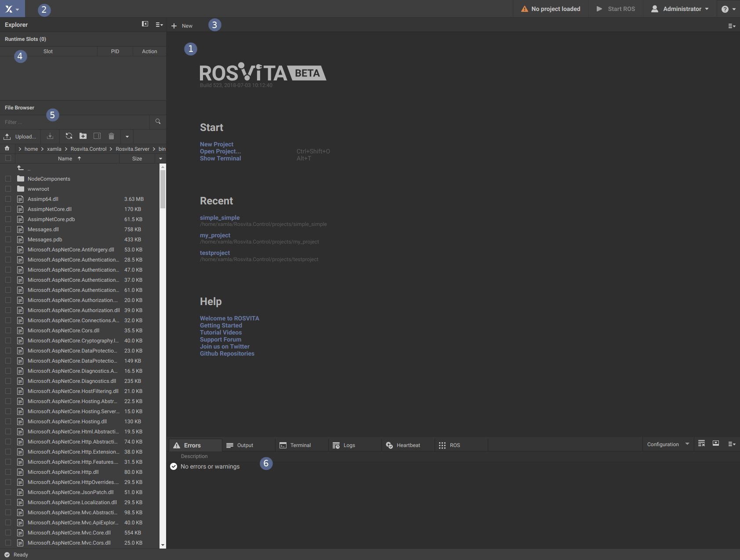Screen dimensions: 740x560
Task: Click the download file icon
Action: click(50, 136)
